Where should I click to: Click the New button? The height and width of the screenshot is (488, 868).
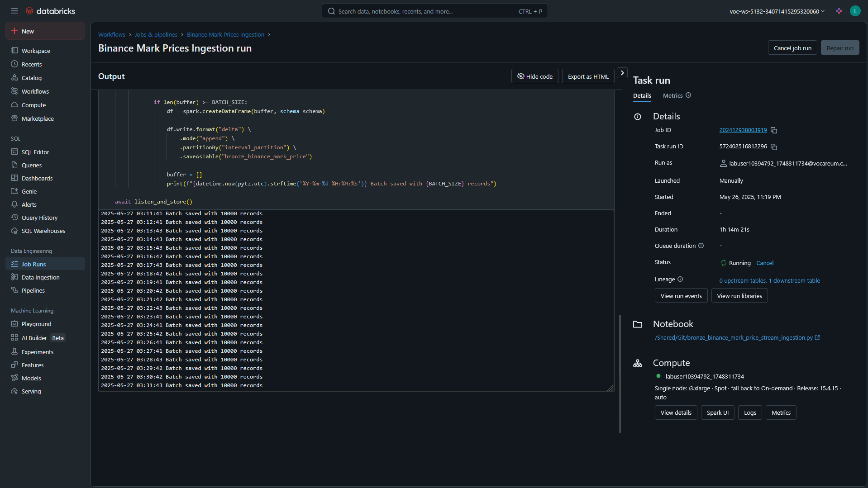click(x=45, y=31)
